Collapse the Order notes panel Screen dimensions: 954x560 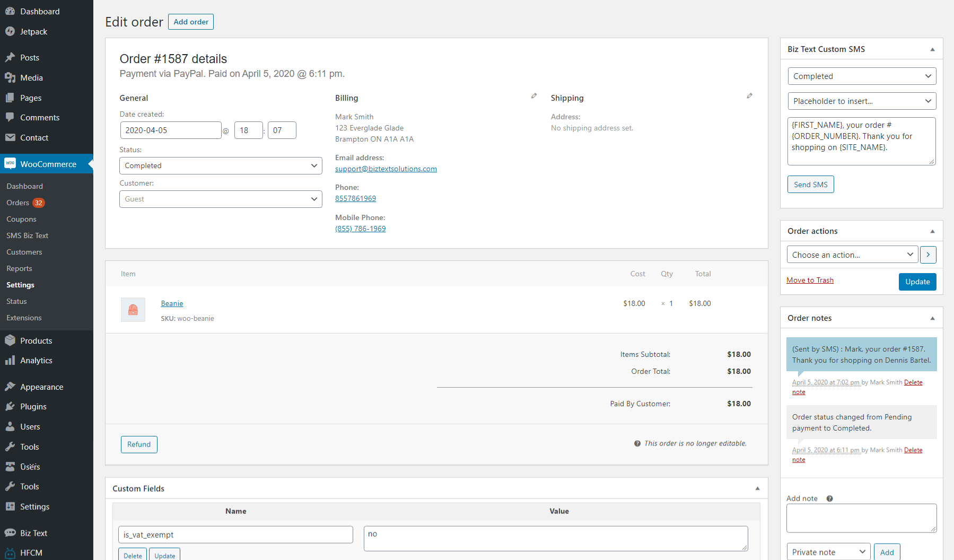pyautogui.click(x=932, y=318)
